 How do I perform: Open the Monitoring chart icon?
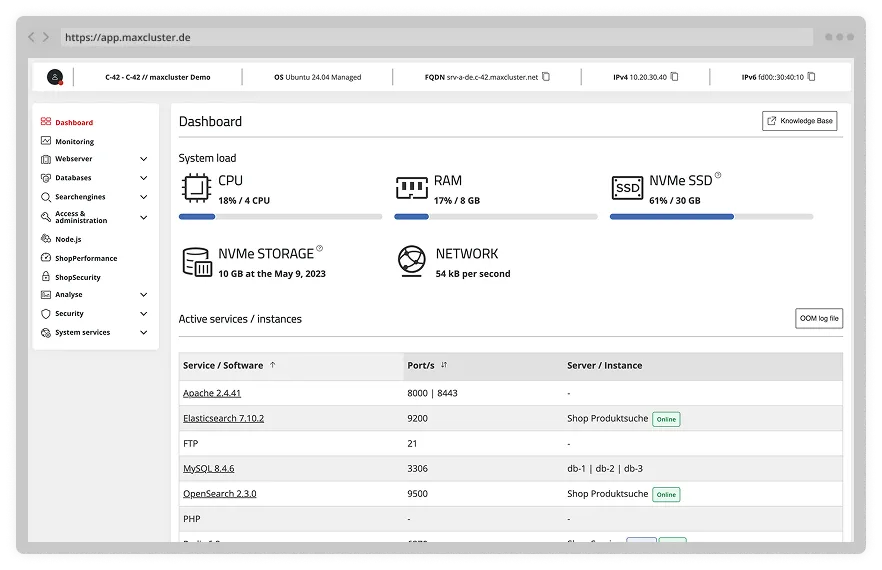[x=46, y=141]
